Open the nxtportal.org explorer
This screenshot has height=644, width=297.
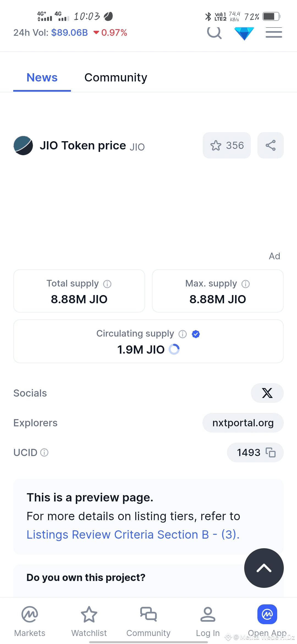243,423
